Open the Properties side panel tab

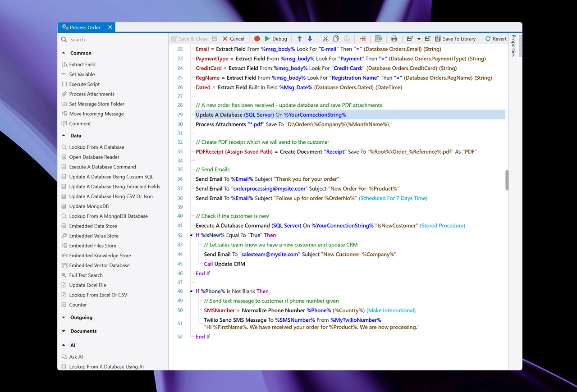513,46
